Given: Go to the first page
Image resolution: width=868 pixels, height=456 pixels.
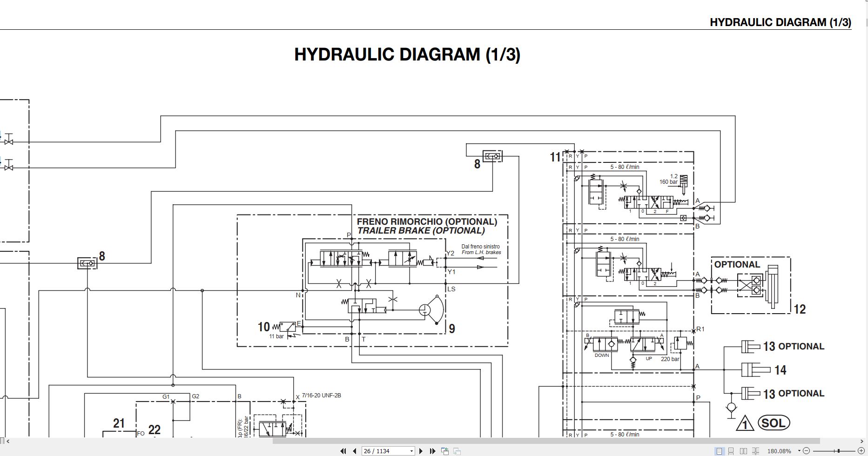Looking at the screenshot, I should point(343,451).
